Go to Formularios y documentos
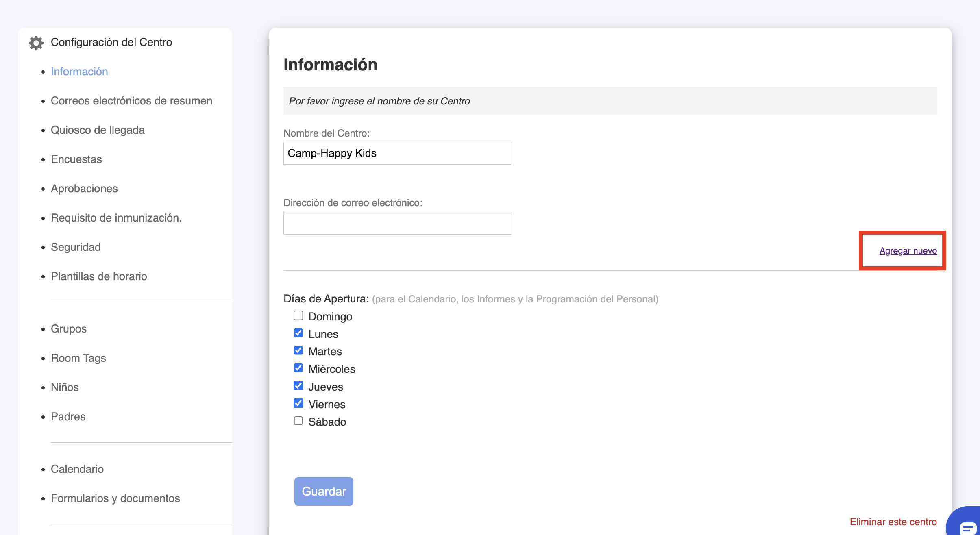The height and width of the screenshot is (535, 980). click(x=115, y=498)
